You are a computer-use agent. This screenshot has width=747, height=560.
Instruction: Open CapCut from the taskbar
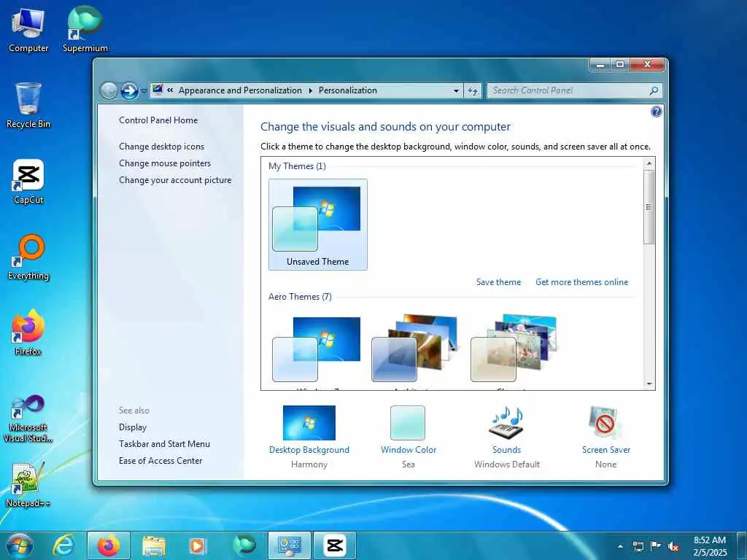pyautogui.click(x=335, y=545)
